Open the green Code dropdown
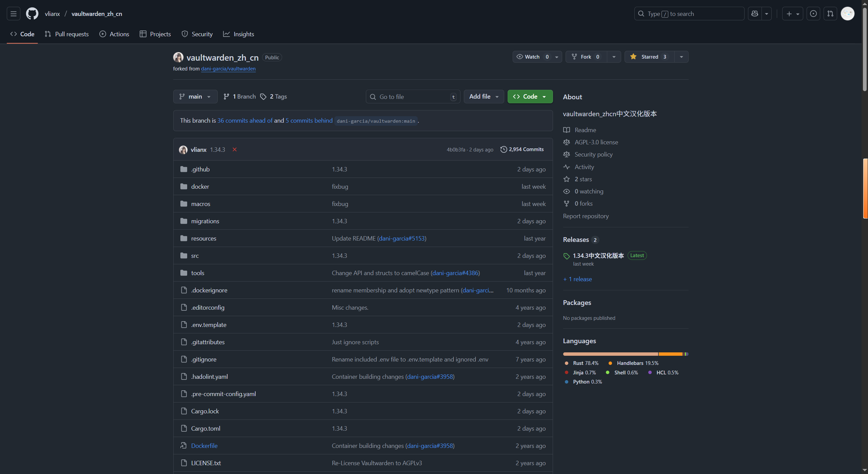The image size is (868, 474). 530,97
